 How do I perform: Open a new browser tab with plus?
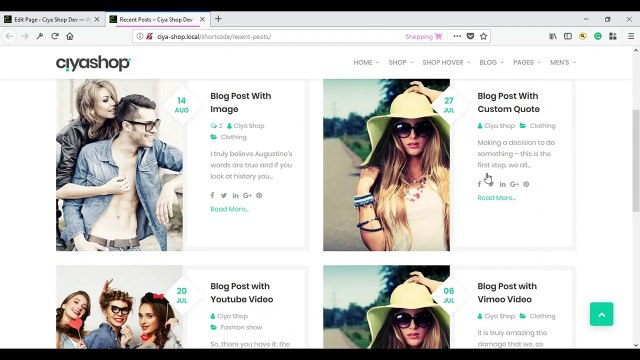click(218, 19)
